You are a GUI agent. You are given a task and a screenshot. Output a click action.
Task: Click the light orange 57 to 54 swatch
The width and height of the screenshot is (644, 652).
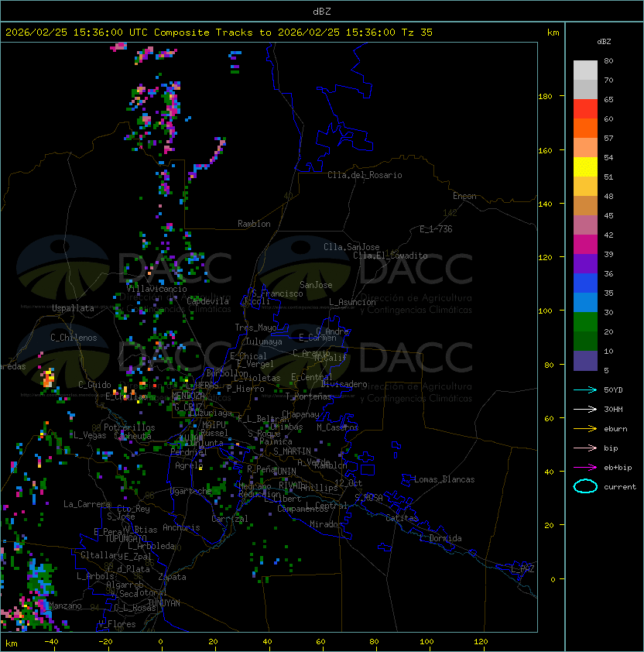pyautogui.click(x=585, y=148)
